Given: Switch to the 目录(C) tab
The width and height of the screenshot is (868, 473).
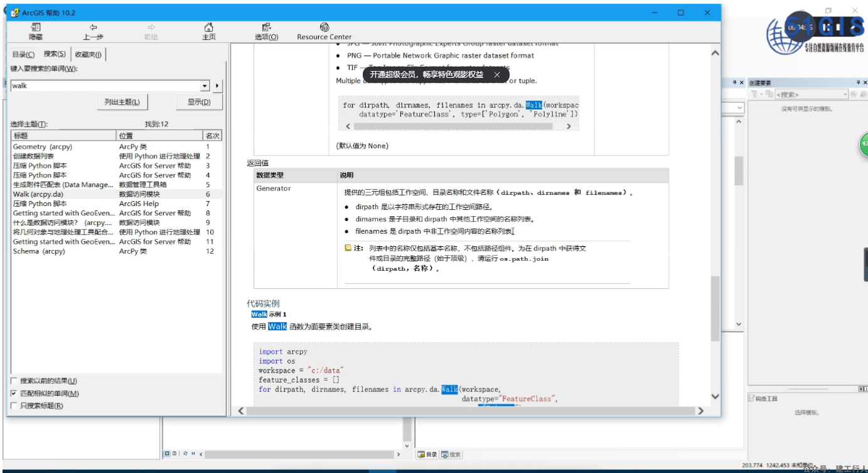Looking at the screenshot, I should tap(23, 55).
